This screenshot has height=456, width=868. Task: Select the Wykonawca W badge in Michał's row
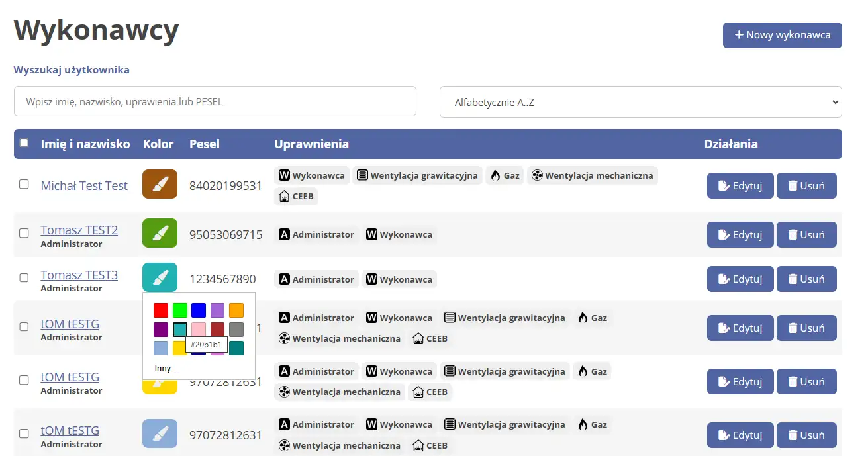[x=283, y=175]
